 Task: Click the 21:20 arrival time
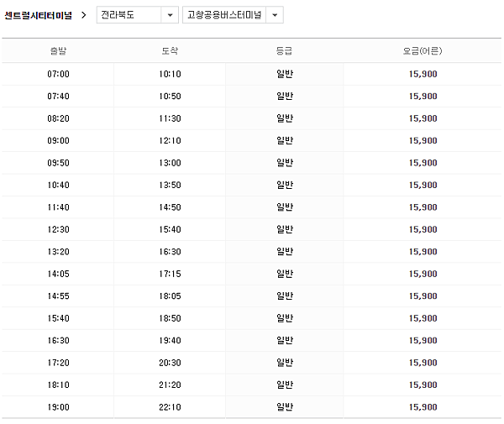pyautogui.click(x=170, y=385)
